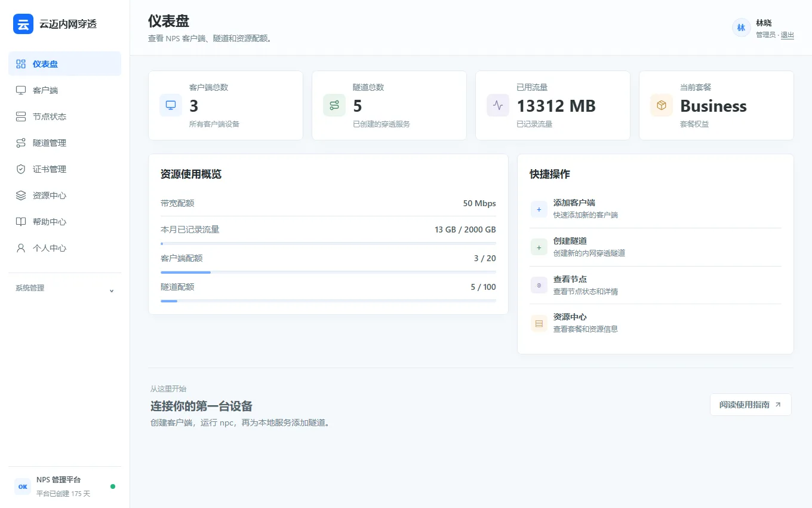Image resolution: width=812 pixels, height=508 pixels.
Task: Click the 查看节点 quick action title
Action: 570,279
